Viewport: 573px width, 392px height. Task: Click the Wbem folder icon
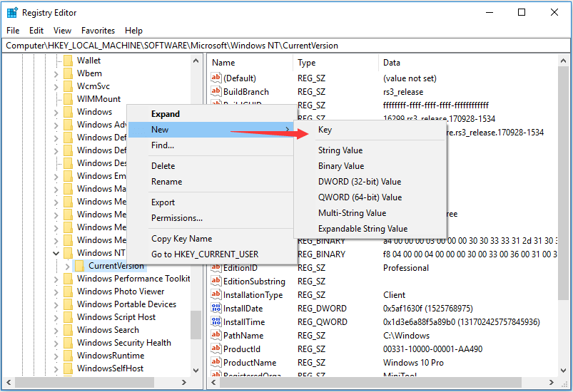click(68, 73)
